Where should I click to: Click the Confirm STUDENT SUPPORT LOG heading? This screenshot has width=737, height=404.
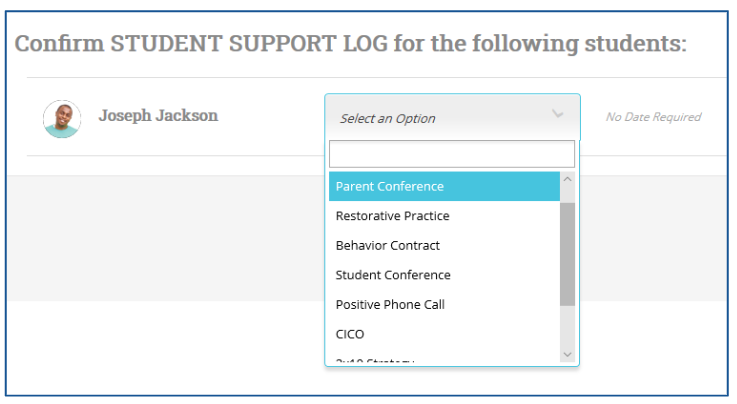click(350, 45)
